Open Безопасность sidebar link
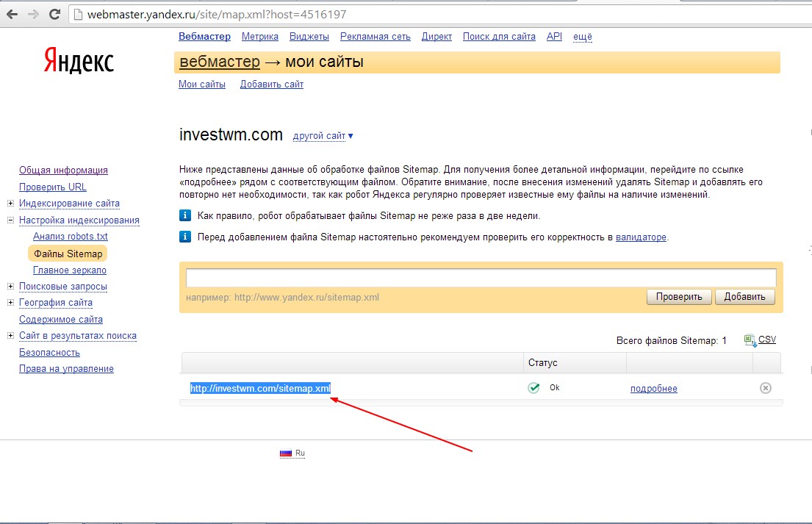 (x=50, y=353)
